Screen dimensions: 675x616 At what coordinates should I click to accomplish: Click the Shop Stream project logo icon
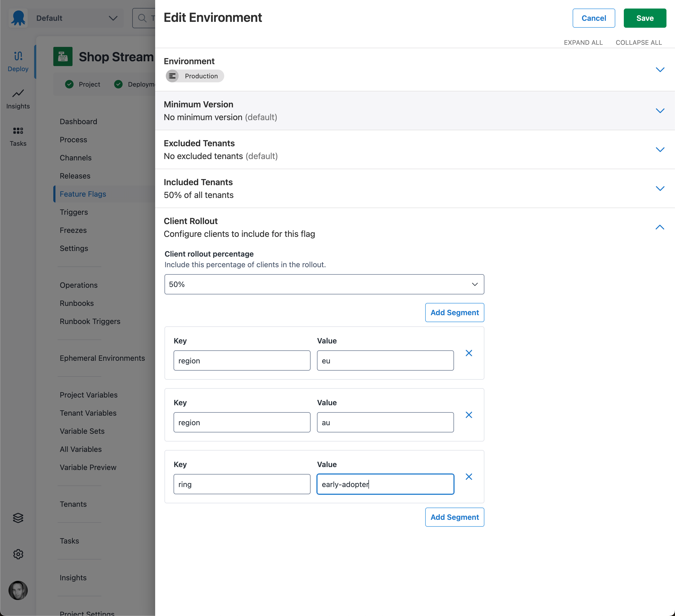(x=63, y=56)
